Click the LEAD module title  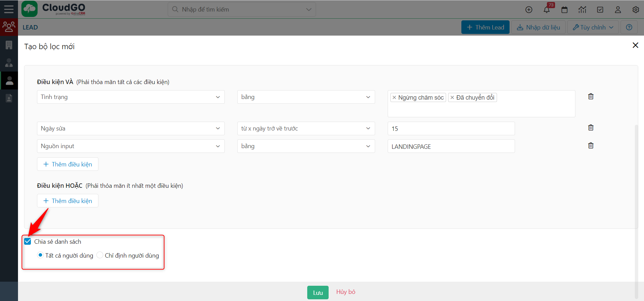coord(30,27)
